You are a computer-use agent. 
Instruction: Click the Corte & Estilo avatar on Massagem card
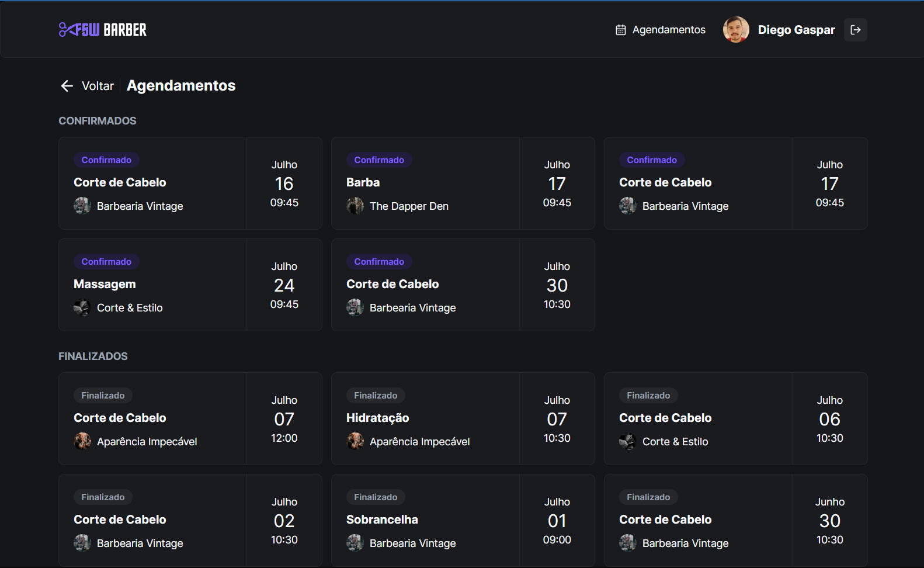[82, 308]
